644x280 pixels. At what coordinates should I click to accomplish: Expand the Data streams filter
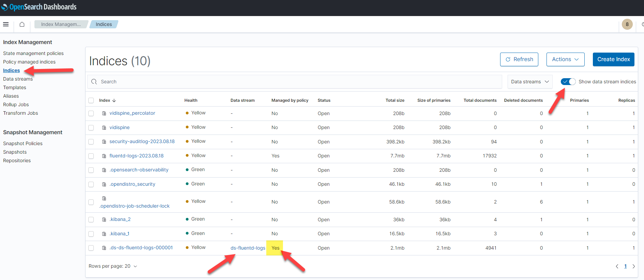pyautogui.click(x=530, y=82)
